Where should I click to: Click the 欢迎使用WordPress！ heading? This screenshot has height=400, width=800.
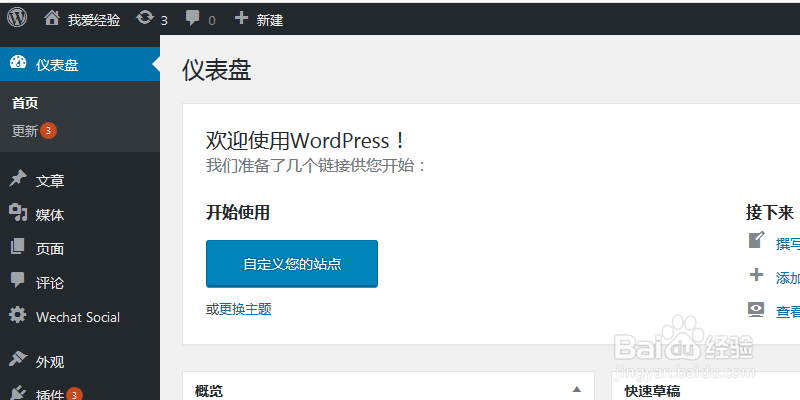(x=306, y=141)
